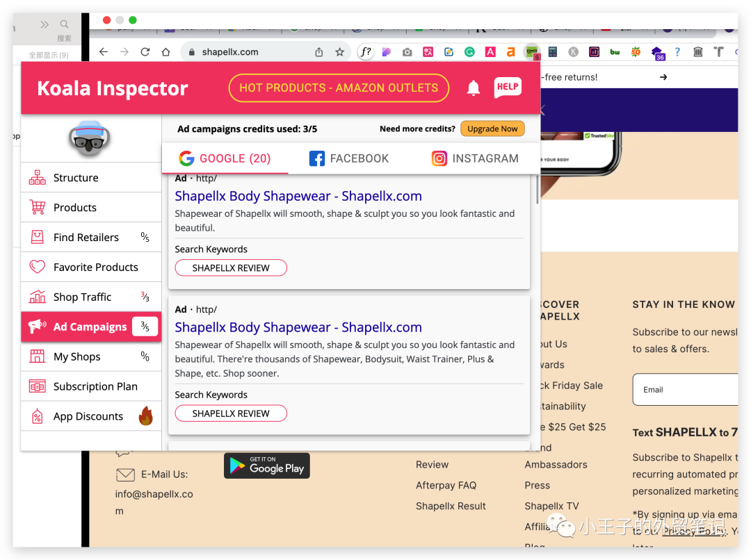Image resolution: width=751 pixels, height=560 pixels.
Task: Click second SHAPELLX REVIEW keyword pill
Action: click(231, 413)
